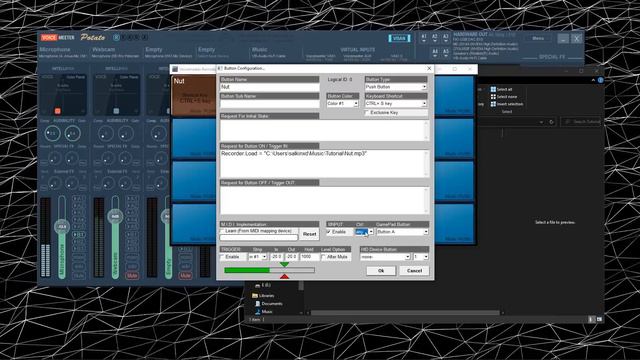Viewport: 640px width, 360px height.
Task: Click the orange Intellipan marker on Microphone strip
Action: tap(58, 111)
